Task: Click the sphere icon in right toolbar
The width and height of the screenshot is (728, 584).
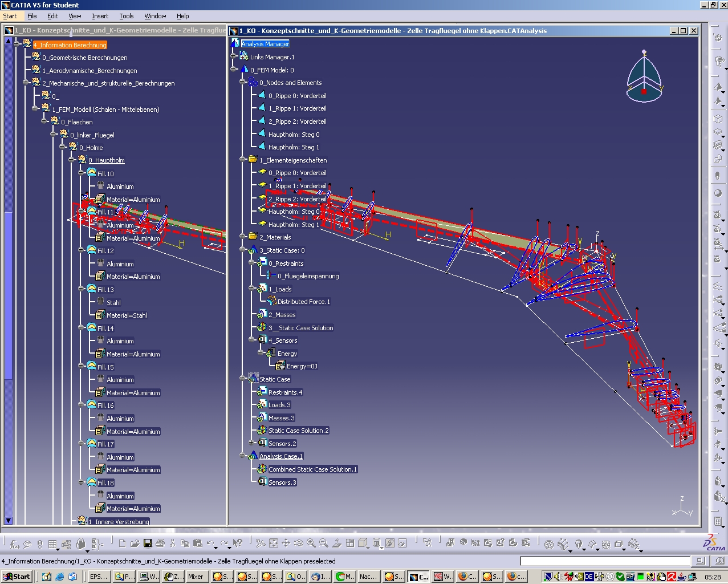Action: pos(718,193)
